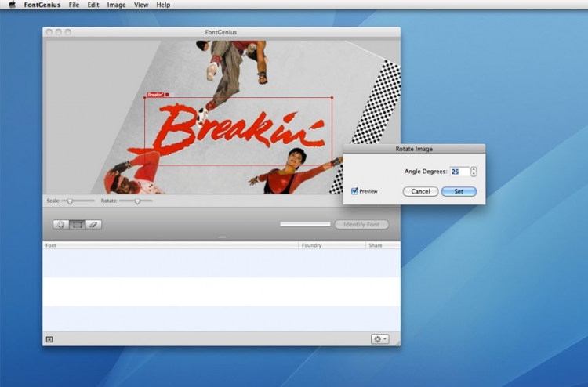Toggle the Preview checkbox
Screen dimensions: 588x387
pos(354,191)
